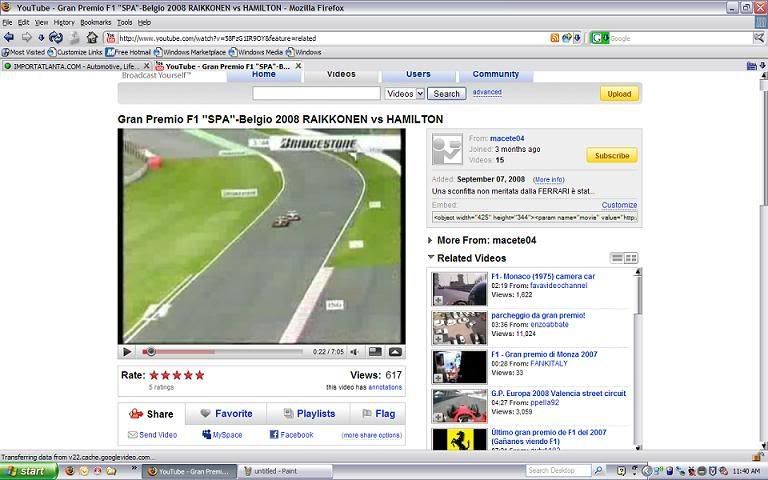Collapse the Related Videos section
768x480 pixels.
pyautogui.click(x=431, y=258)
